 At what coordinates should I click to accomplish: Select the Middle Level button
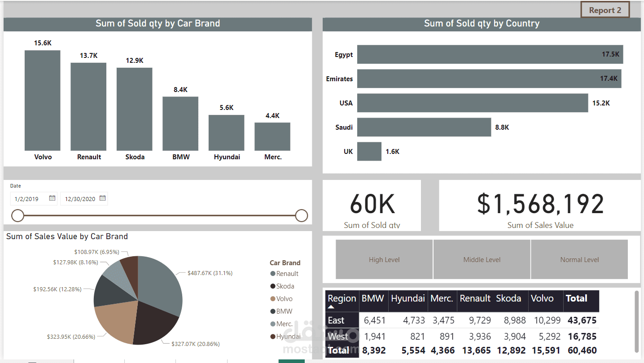click(x=482, y=259)
